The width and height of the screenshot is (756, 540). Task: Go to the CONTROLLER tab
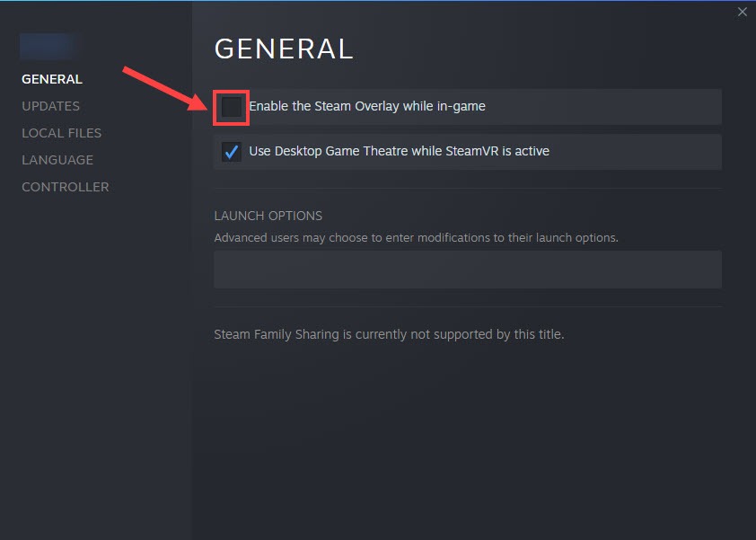(x=65, y=187)
